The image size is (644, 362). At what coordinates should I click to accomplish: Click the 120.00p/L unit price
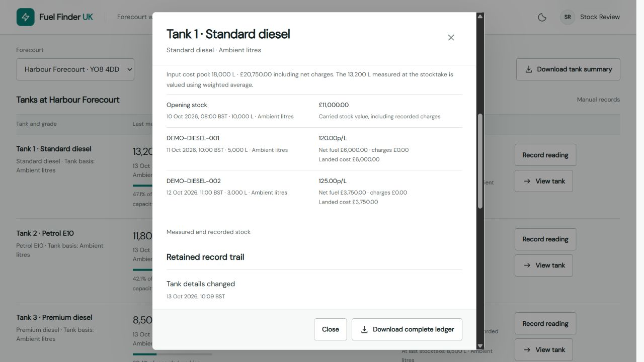[333, 138]
